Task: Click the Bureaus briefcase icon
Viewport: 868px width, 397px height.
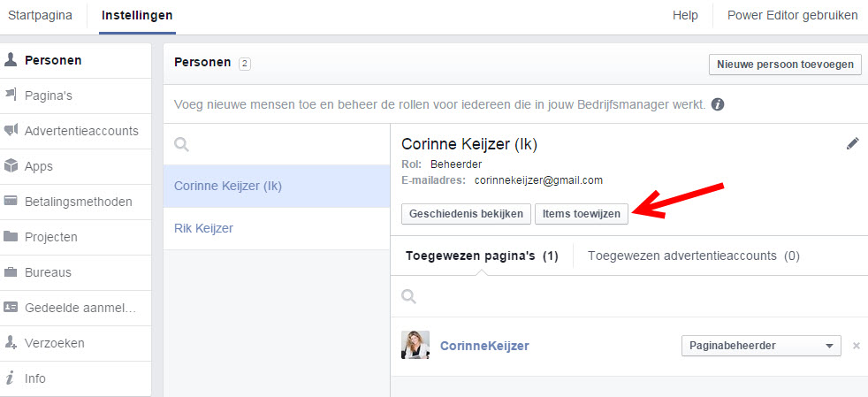Action: tap(10, 271)
